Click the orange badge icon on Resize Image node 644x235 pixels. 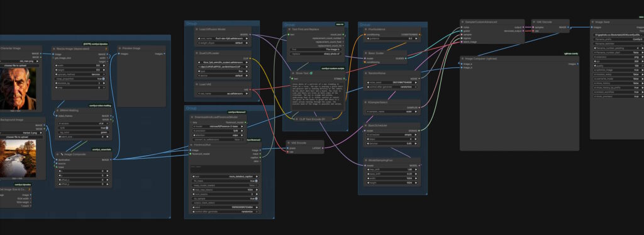[106, 49]
